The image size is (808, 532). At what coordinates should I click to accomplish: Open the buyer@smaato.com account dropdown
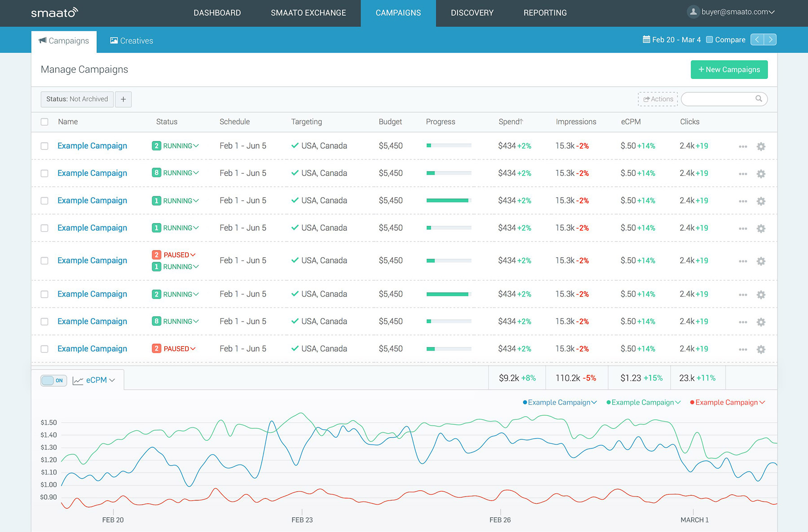point(737,12)
